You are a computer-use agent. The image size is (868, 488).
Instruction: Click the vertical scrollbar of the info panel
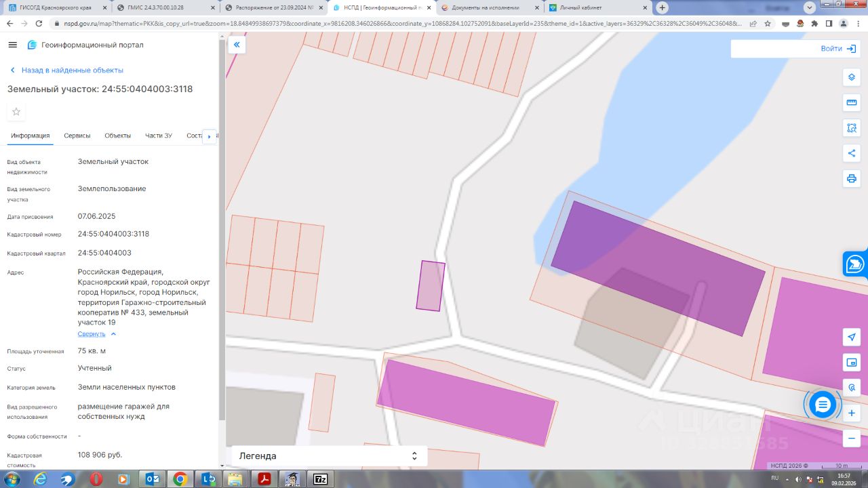pyautogui.click(x=222, y=230)
